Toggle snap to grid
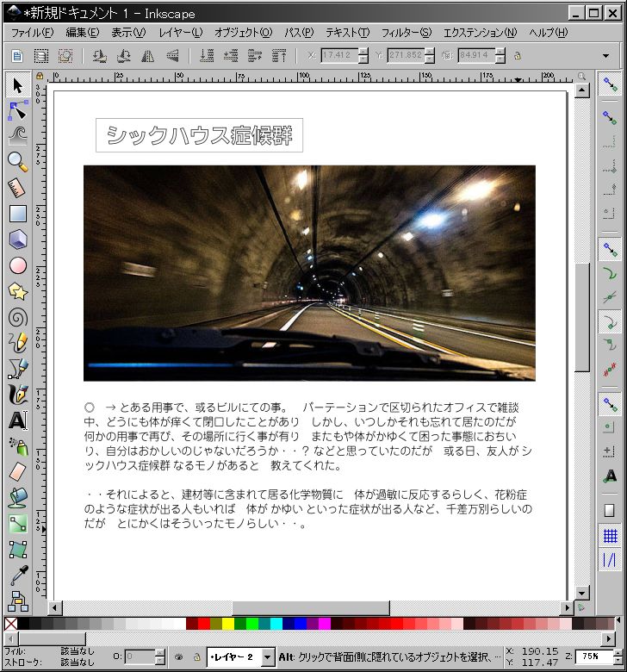Screen dimensions: 627x672 (610, 536)
